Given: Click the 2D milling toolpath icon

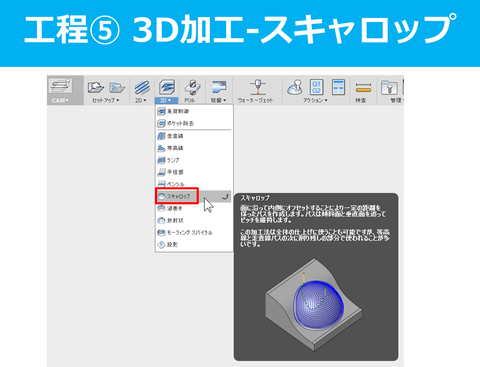Looking at the screenshot, I should pos(142,88).
